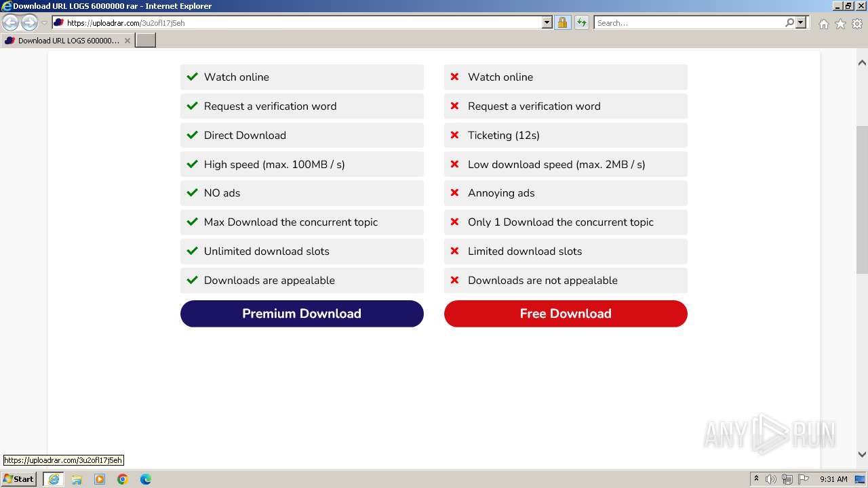Click red X beside Downloads are not appealable
This screenshot has width=868, height=488.
(x=455, y=280)
